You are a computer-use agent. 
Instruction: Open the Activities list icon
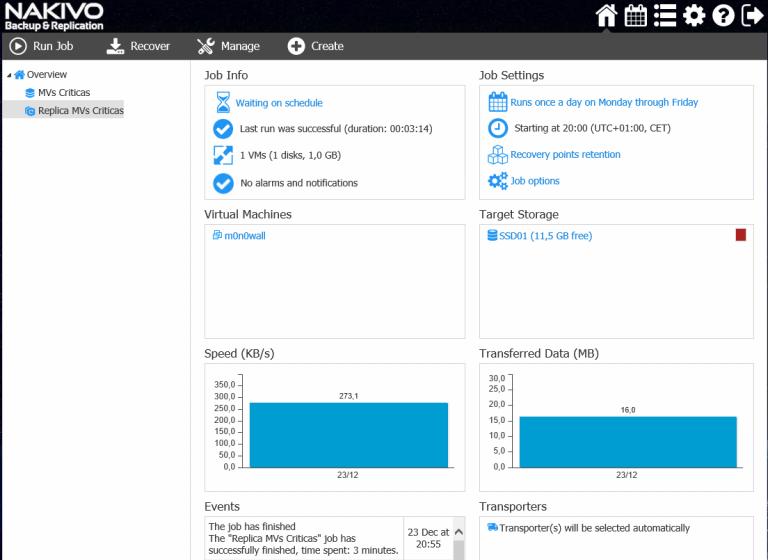pos(664,15)
